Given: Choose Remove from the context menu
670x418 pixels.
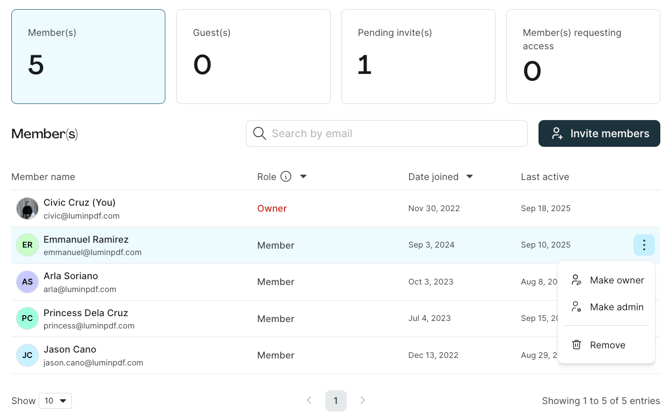Looking at the screenshot, I should pyautogui.click(x=607, y=345).
